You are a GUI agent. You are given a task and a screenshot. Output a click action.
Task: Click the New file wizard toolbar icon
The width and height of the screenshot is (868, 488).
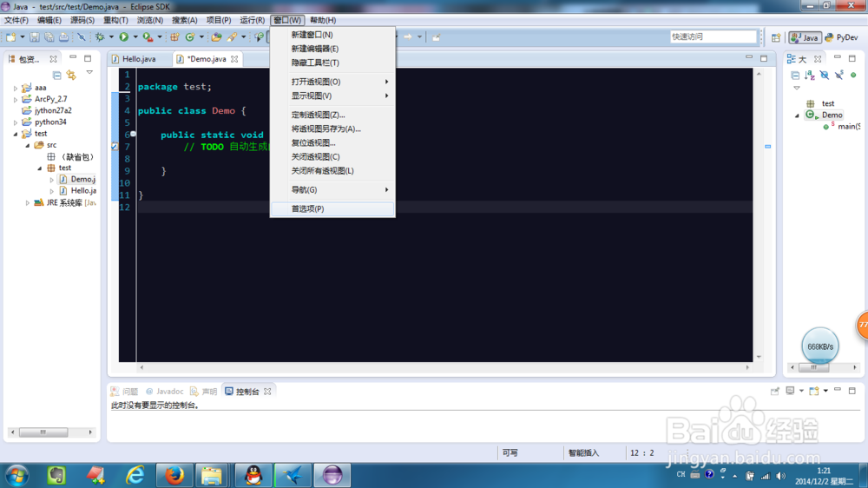[x=10, y=37]
